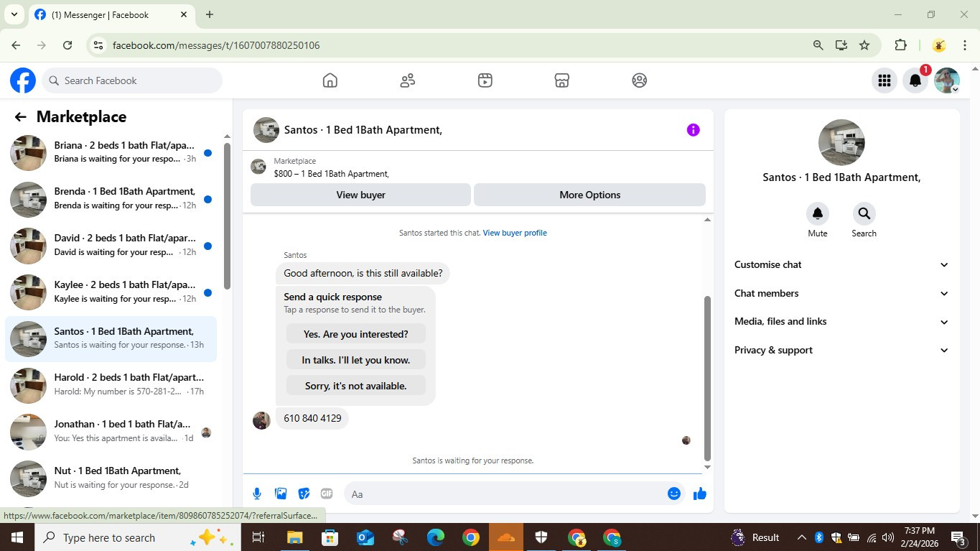Image resolution: width=980 pixels, height=551 pixels.
Task: Attach a photo using image icon
Action: [281, 494]
